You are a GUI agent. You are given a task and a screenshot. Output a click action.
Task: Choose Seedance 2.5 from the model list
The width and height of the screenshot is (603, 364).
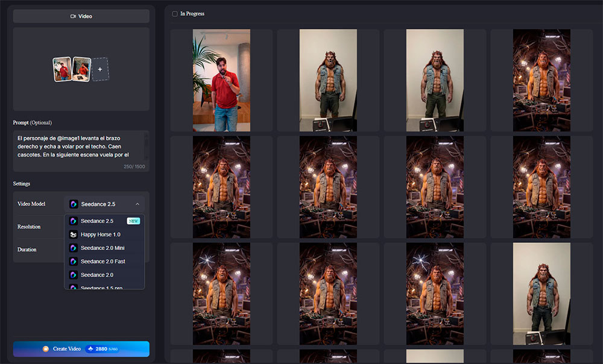[x=104, y=221]
